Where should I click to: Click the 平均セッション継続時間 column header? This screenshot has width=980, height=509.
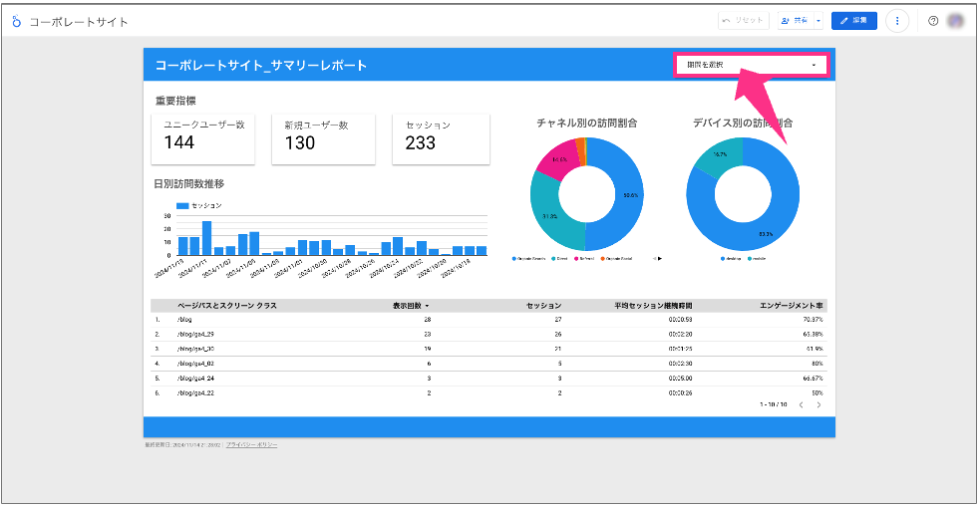point(652,306)
